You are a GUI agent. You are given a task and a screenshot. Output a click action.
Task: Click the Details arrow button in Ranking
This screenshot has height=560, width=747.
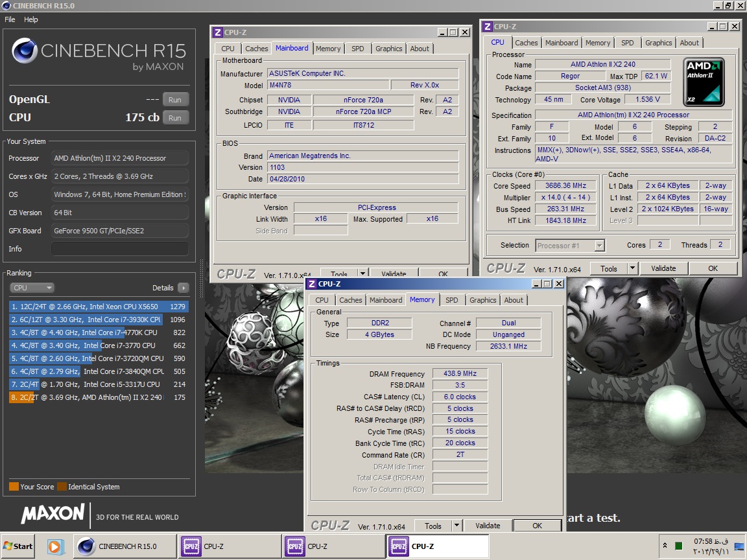(184, 288)
